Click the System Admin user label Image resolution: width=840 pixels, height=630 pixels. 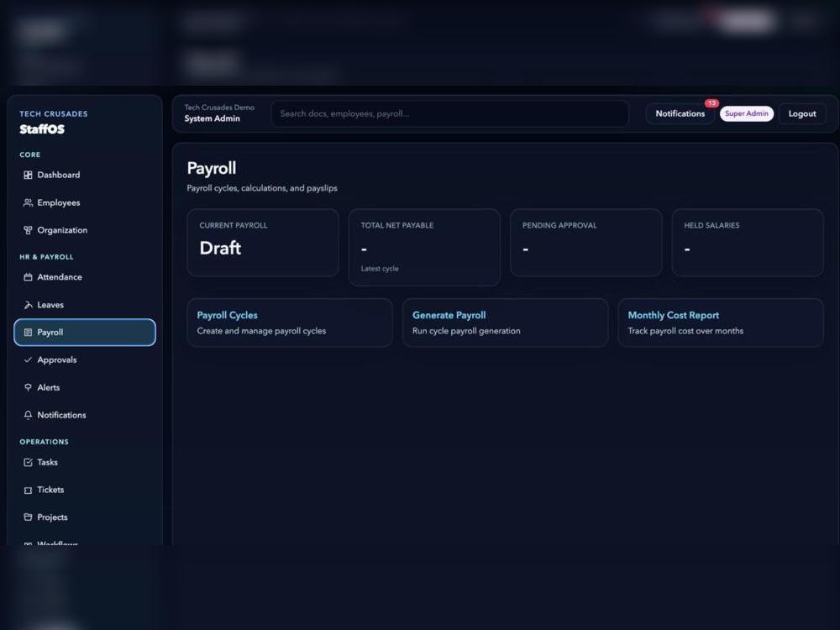tap(213, 118)
